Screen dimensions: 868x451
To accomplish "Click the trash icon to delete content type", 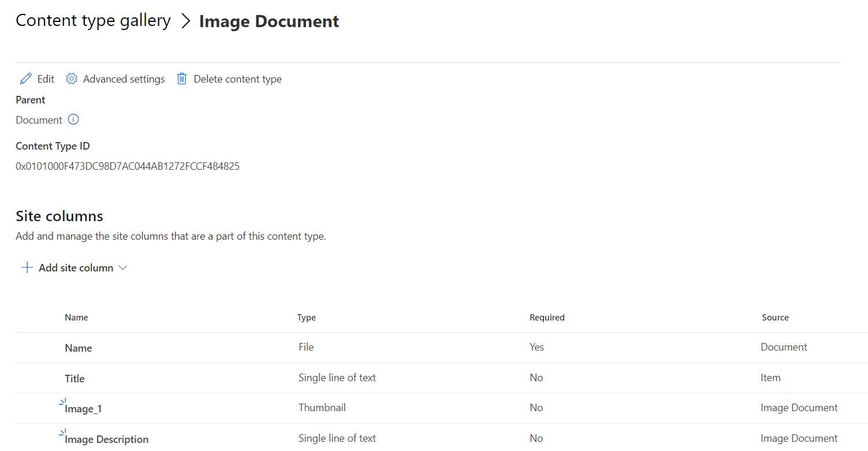I will coord(182,79).
